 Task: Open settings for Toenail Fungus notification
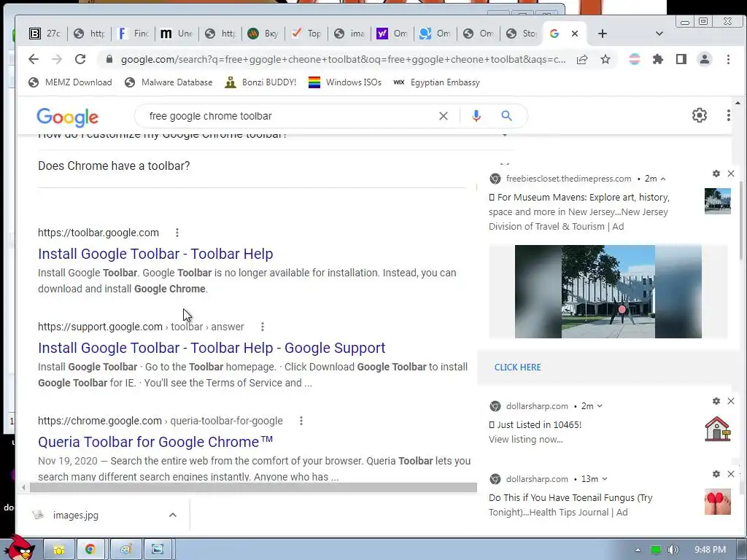click(x=716, y=474)
